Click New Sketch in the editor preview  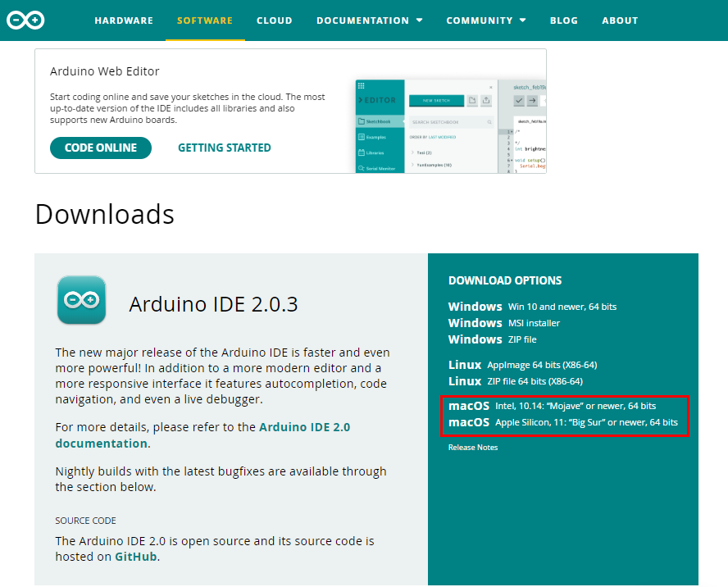click(x=436, y=100)
